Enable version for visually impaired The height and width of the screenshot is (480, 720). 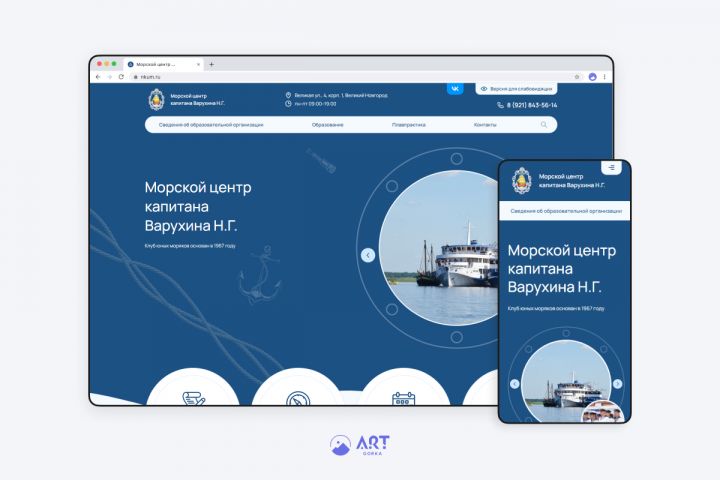point(516,89)
